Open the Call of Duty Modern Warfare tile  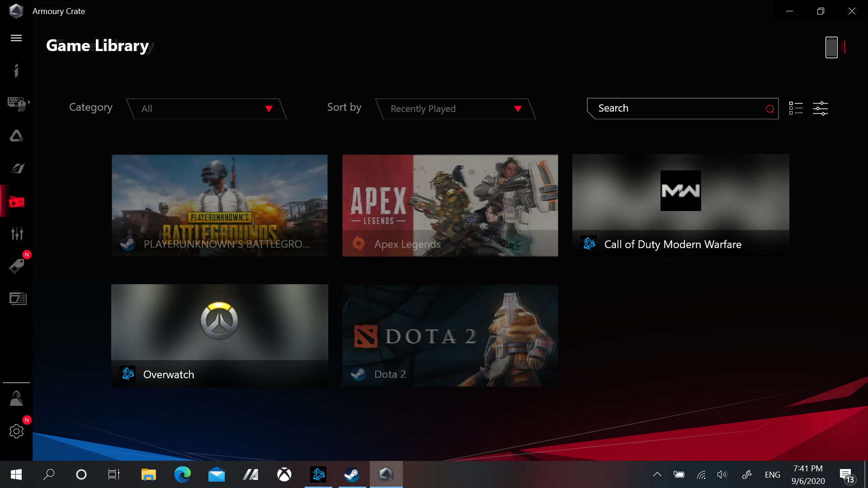tap(681, 206)
